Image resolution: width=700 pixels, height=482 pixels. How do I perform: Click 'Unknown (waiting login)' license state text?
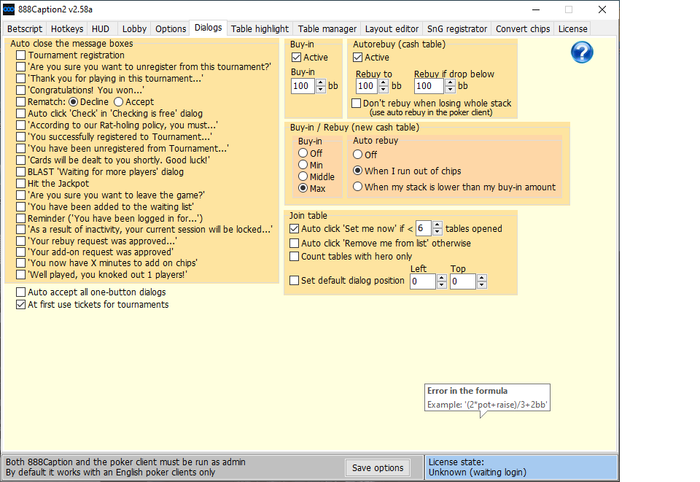coord(477,472)
